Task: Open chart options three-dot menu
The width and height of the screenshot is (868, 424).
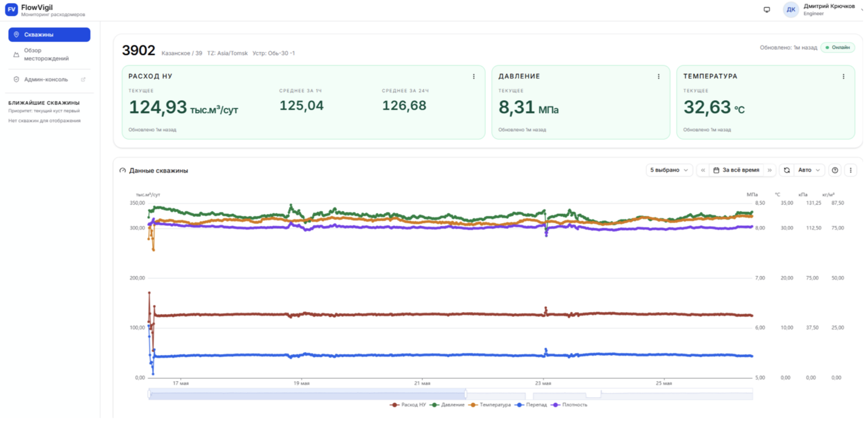Action: click(x=850, y=170)
